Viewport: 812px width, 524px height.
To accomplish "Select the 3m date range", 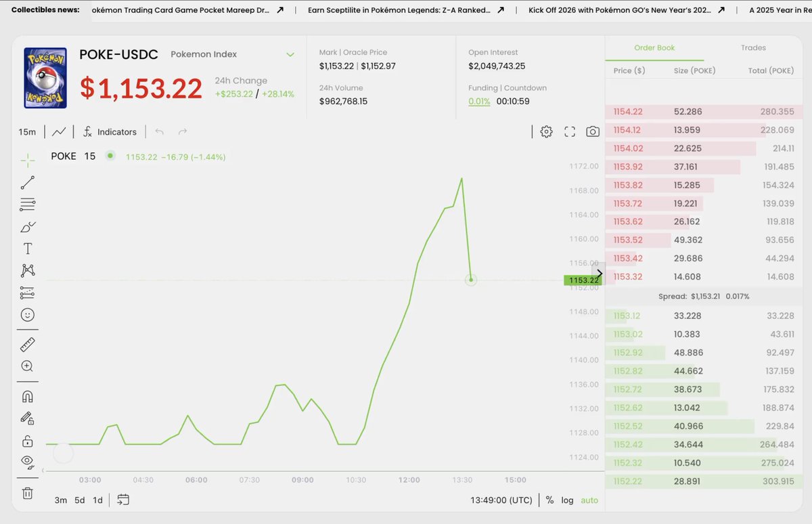I will point(61,500).
